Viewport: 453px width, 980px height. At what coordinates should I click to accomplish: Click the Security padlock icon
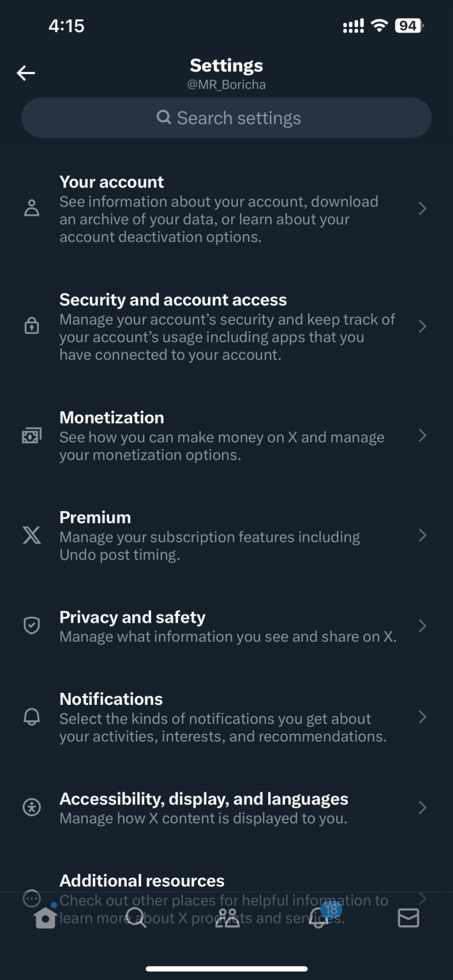coord(31,326)
